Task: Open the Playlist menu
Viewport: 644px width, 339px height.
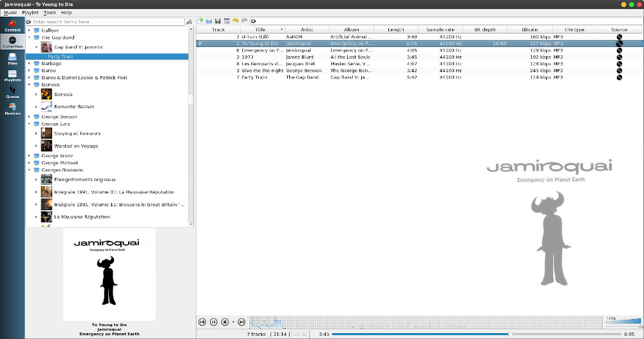Action: [x=30, y=13]
